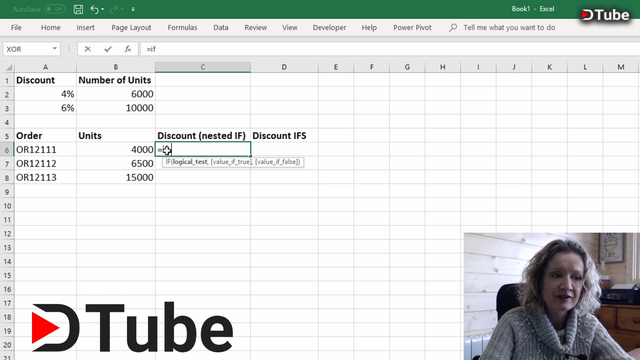Select the Units value 4000
The width and height of the screenshot is (640, 360).
tap(116, 150)
